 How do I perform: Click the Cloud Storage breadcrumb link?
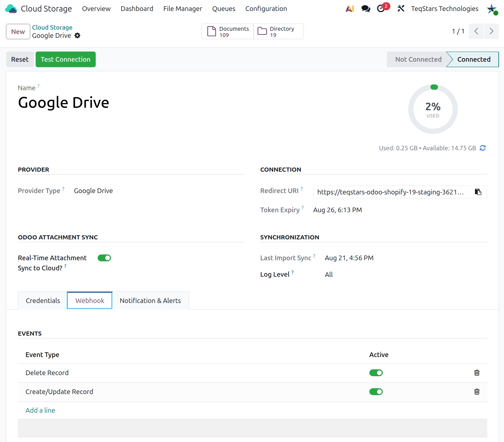point(52,27)
